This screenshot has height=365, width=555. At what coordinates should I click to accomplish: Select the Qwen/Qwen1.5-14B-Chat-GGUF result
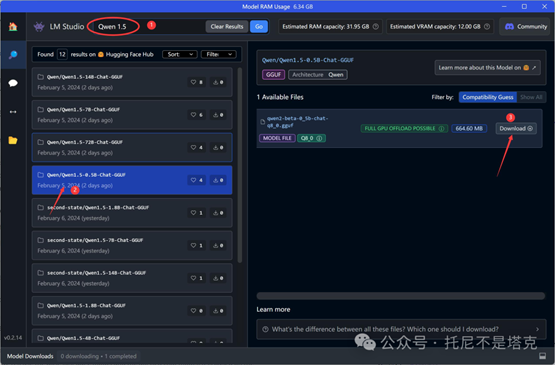132,82
